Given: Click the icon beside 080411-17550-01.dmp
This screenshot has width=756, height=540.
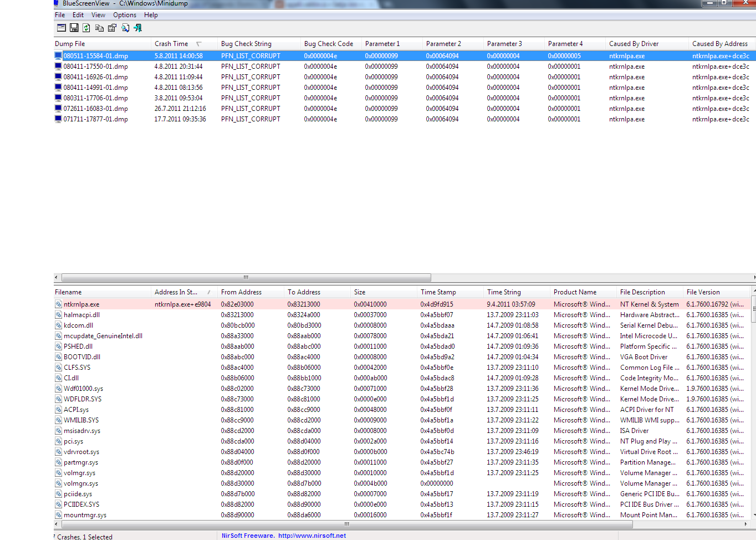Looking at the screenshot, I should tap(58, 67).
